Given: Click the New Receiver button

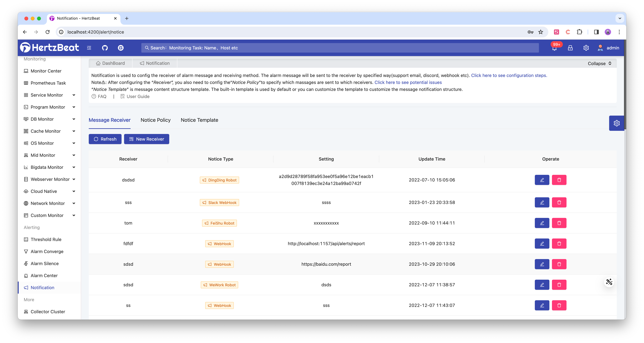Looking at the screenshot, I should coord(146,139).
